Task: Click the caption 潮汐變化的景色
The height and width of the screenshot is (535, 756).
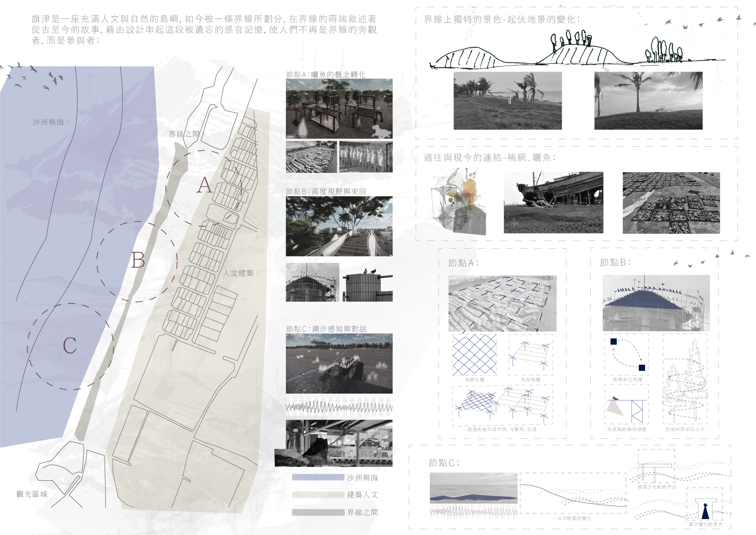Action: coord(706,524)
